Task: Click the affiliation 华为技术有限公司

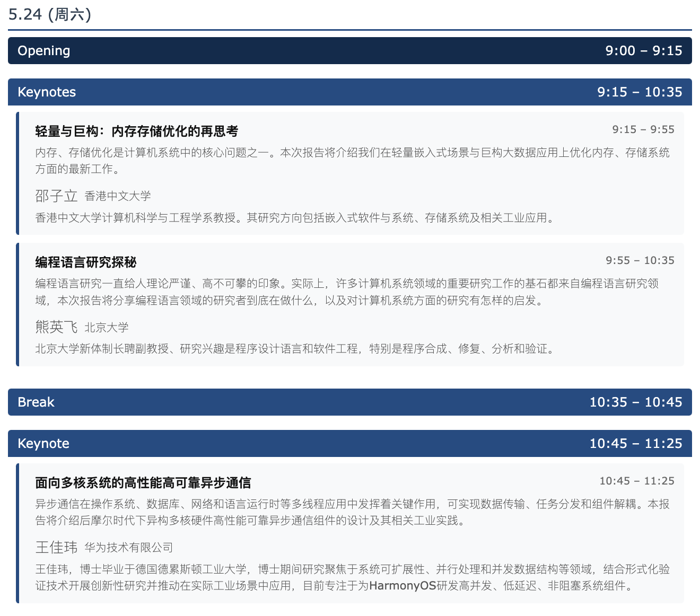Action: [129, 548]
